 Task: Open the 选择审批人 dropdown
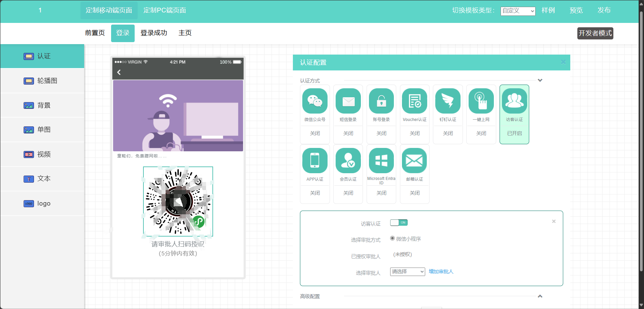407,272
